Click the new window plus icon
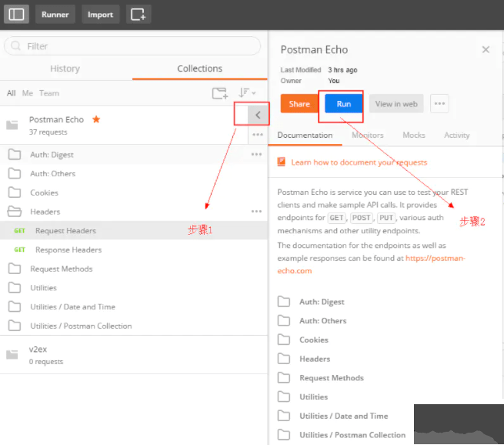504x445 pixels. tap(139, 14)
